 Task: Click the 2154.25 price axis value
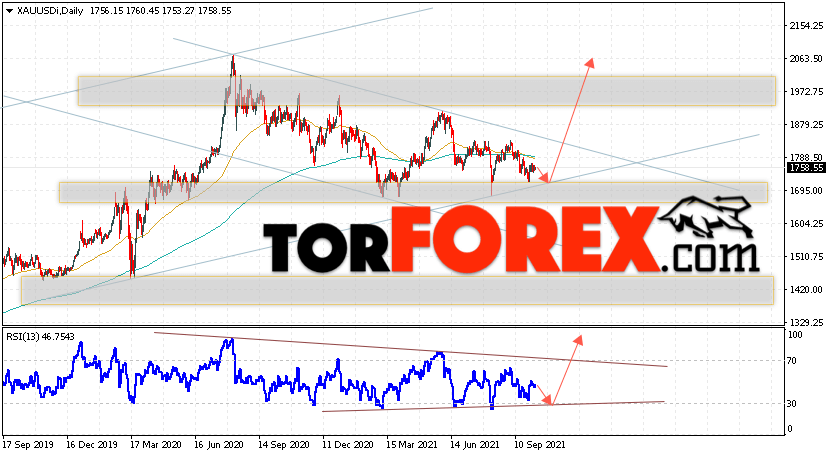pyautogui.click(x=806, y=25)
